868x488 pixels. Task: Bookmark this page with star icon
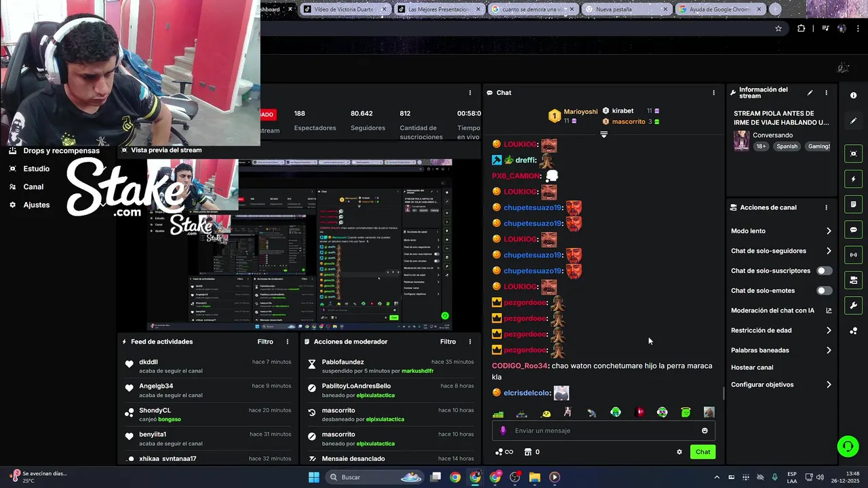pyautogui.click(x=778, y=28)
